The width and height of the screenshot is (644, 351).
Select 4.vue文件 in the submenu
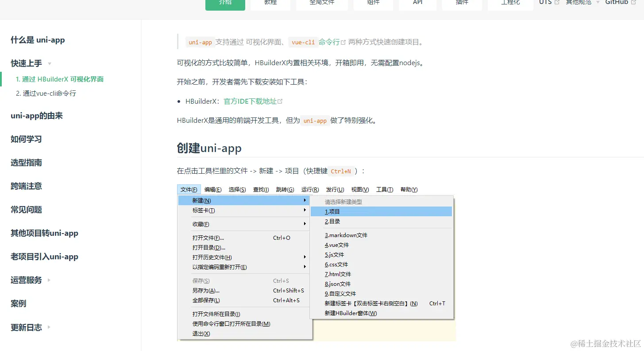382,245
